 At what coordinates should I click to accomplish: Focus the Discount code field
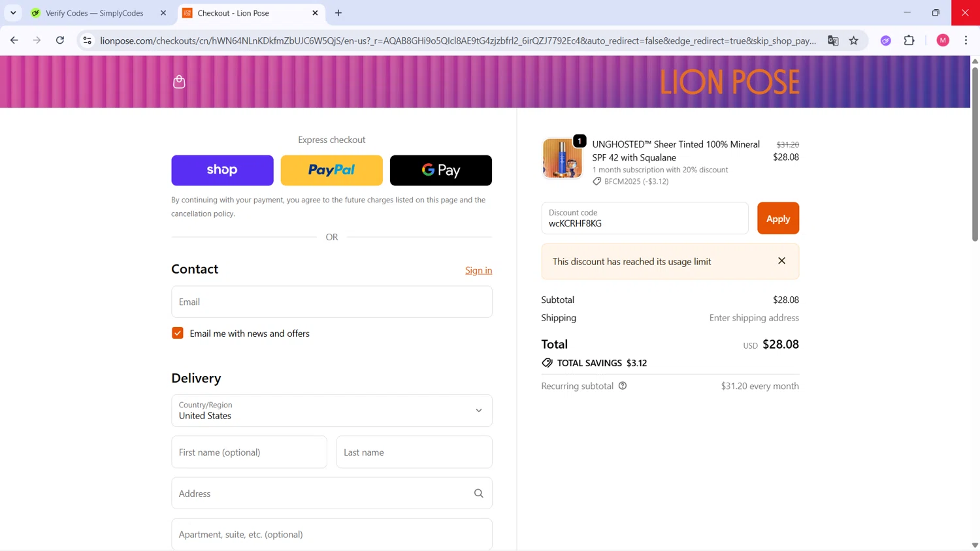(x=645, y=218)
